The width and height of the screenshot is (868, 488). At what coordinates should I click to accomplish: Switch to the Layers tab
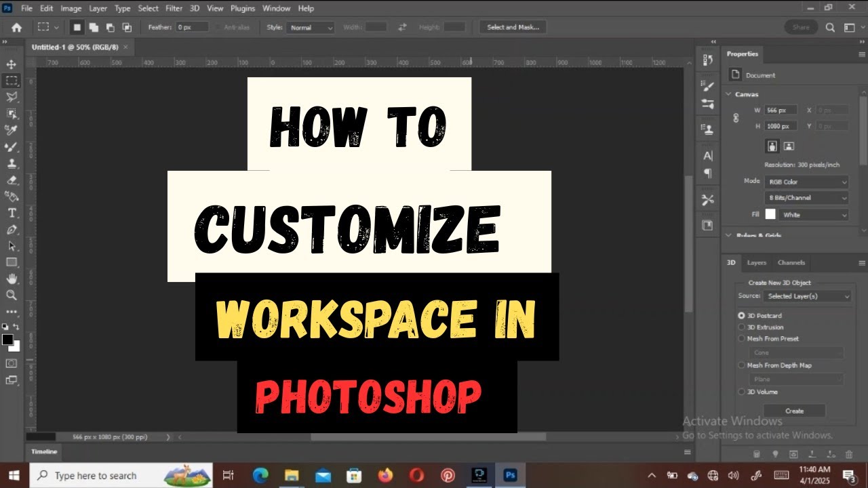pos(756,263)
